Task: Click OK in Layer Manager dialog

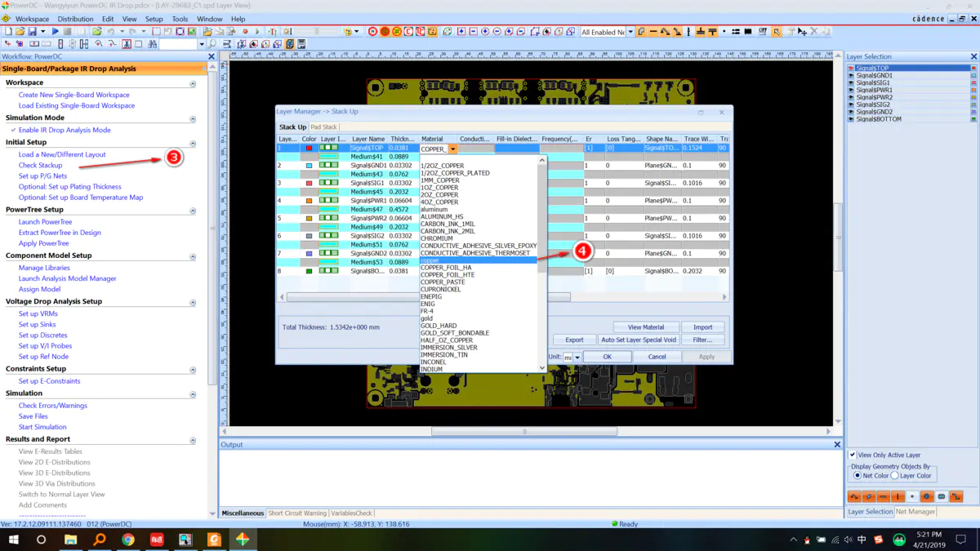Action: pyautogui.click(x=607, y=357)
